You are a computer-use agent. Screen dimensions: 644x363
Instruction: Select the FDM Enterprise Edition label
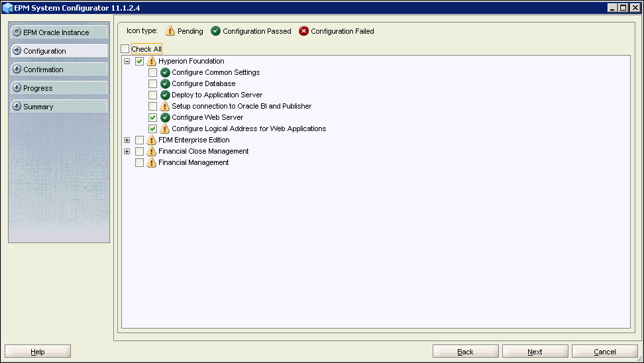click(x=194, y=140)
